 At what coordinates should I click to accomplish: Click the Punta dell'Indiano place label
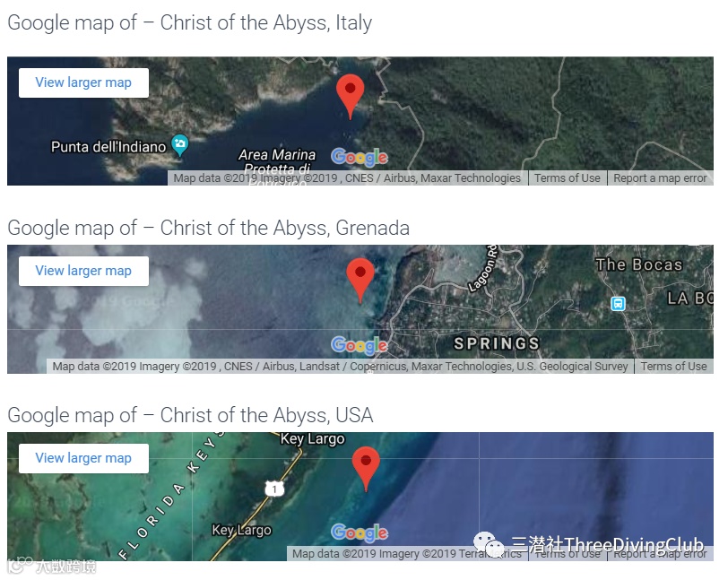pyautogui.click(x=108, y=147)
